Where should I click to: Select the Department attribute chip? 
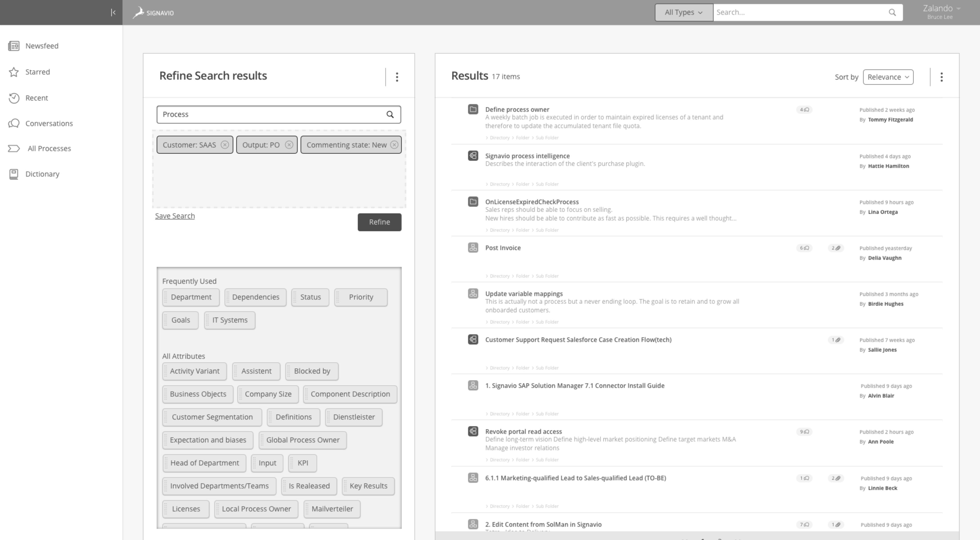(191, 297)
